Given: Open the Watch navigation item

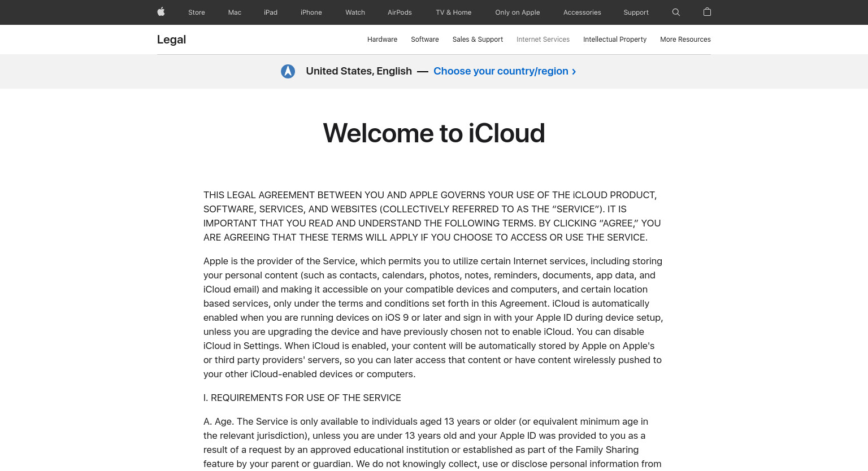Looking at the screenshot, I should click(x=355, y=12).
